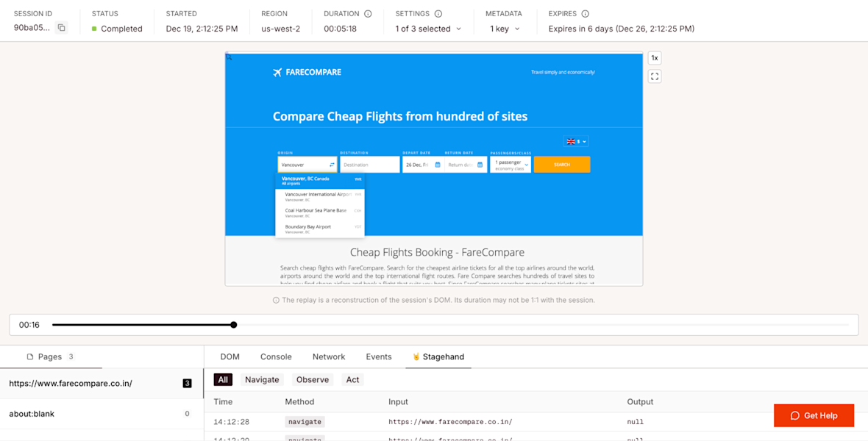Expand the '1 key' metadata dropdown
This screenshot has height=441, width=868.
(505, 29)
